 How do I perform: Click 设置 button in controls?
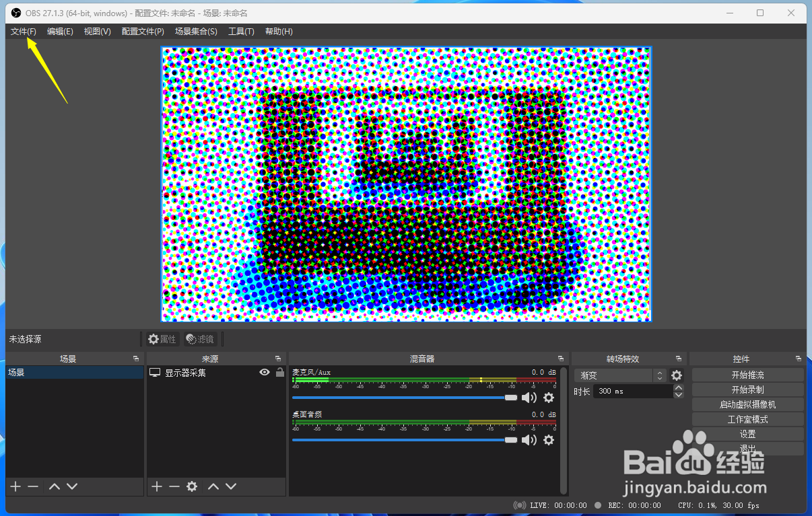[x=747, y=434]
